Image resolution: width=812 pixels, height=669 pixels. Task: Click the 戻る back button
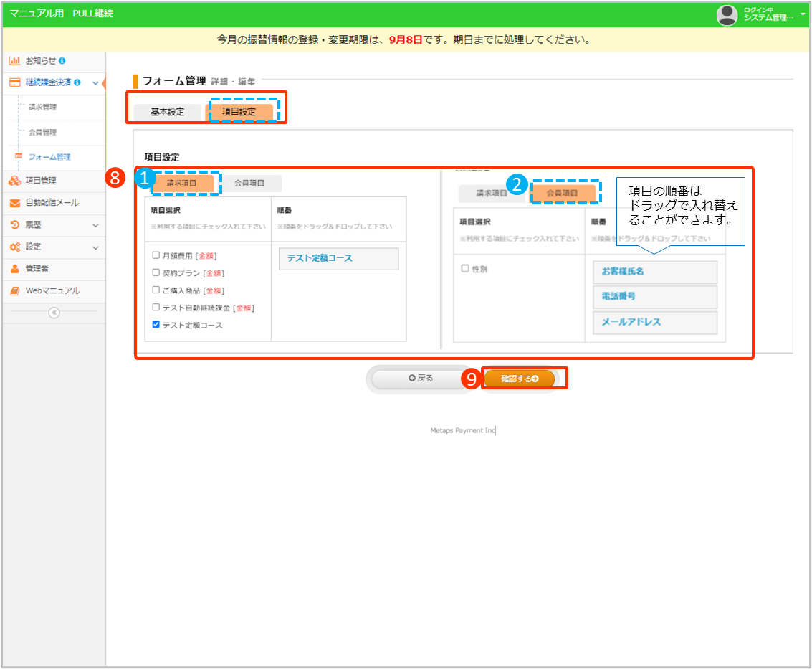tap(421, 379)
